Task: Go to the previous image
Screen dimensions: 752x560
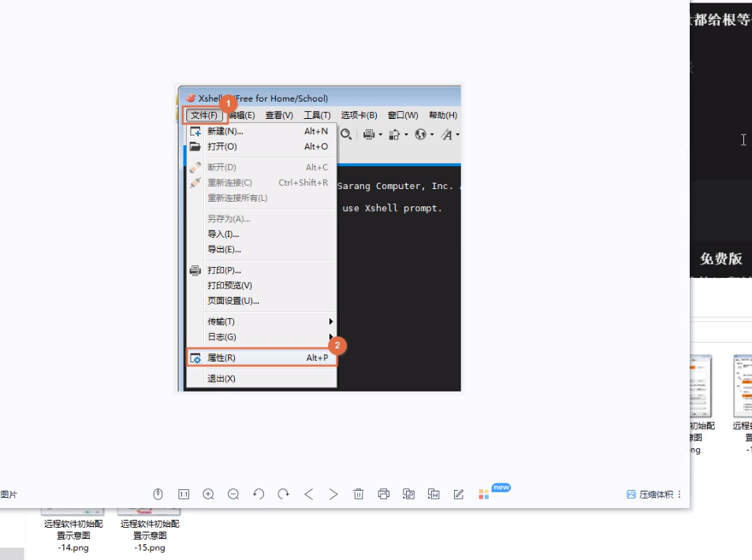Action: (308, 494)
